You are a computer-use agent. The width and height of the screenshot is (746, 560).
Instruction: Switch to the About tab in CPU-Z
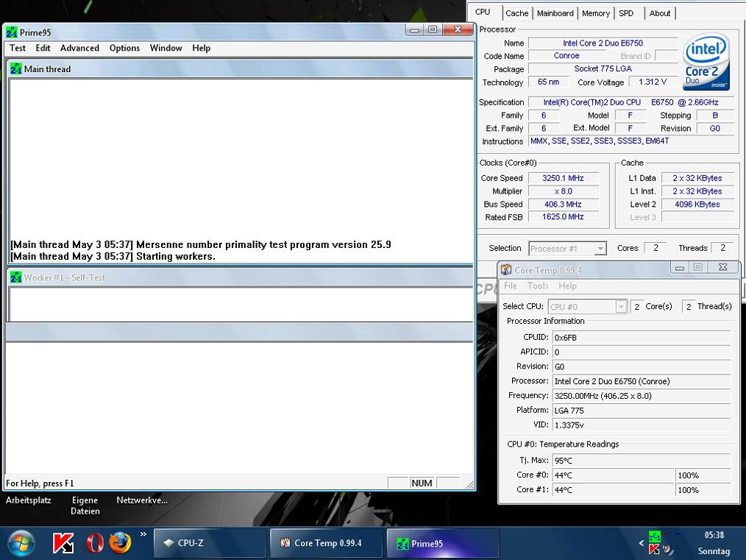[660, 13]
